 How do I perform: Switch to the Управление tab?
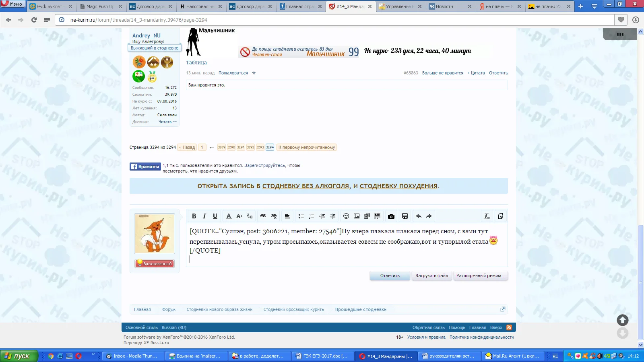click(400, 6)
